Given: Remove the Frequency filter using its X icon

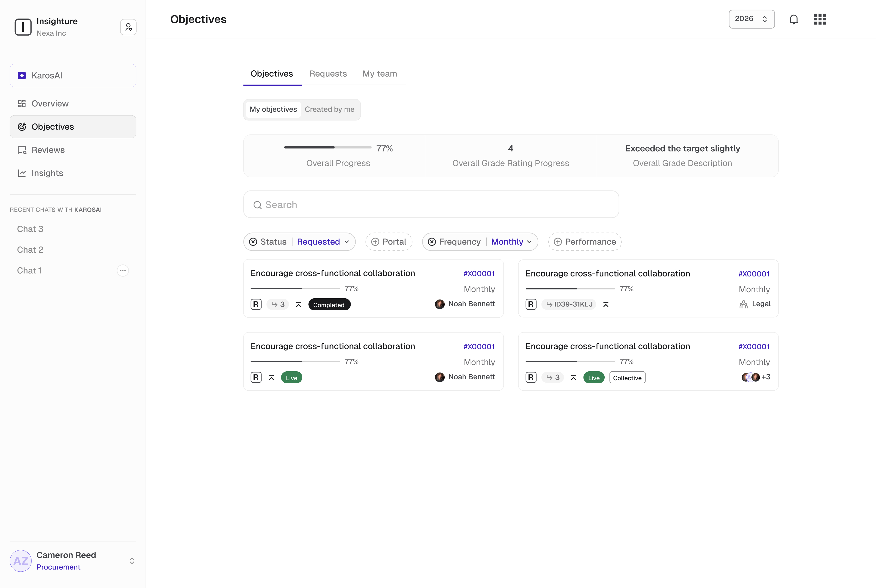Looking at the screenshot, I should point(432,242).
